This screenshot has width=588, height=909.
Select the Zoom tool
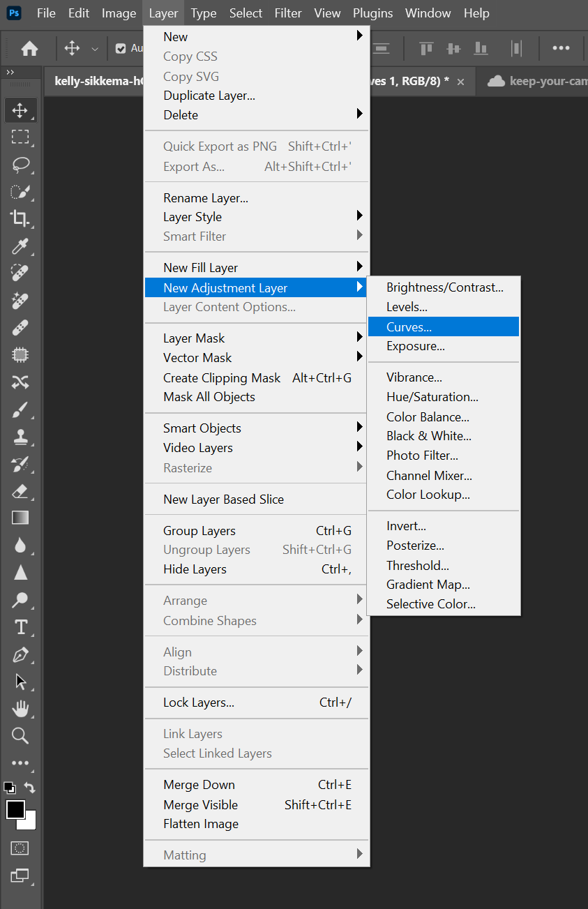coord(20,736)
